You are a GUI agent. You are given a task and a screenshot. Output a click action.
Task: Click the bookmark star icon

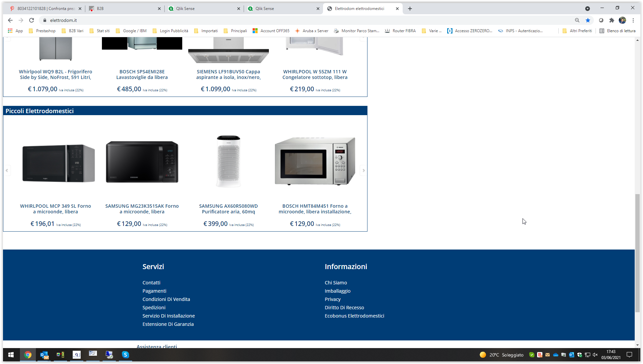(588, 20)
